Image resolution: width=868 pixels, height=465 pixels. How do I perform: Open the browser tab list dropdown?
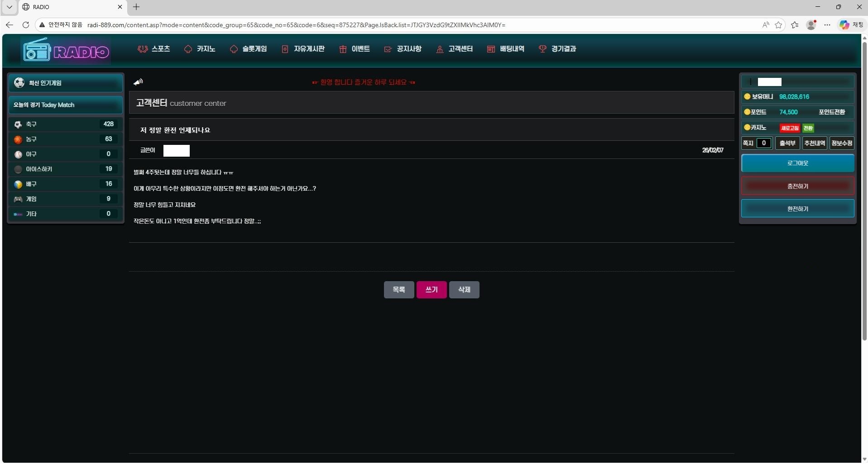[9, 7]
